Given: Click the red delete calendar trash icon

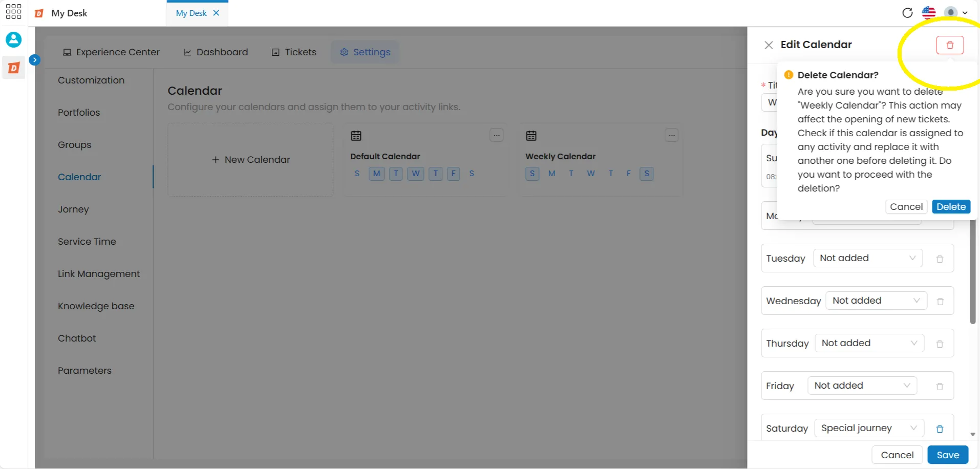Looking at the screenshot, I should coord(950,45).
